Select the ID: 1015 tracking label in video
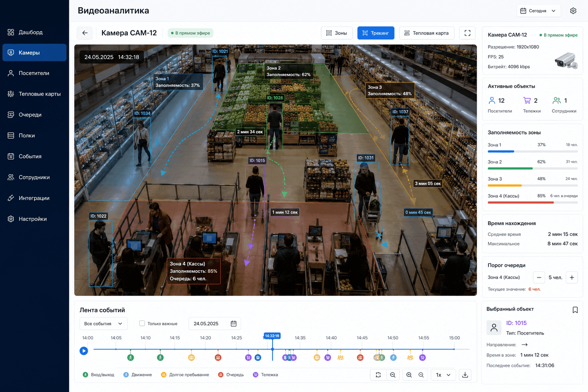This screenshot has width=588, height=392. coord(257,160)
